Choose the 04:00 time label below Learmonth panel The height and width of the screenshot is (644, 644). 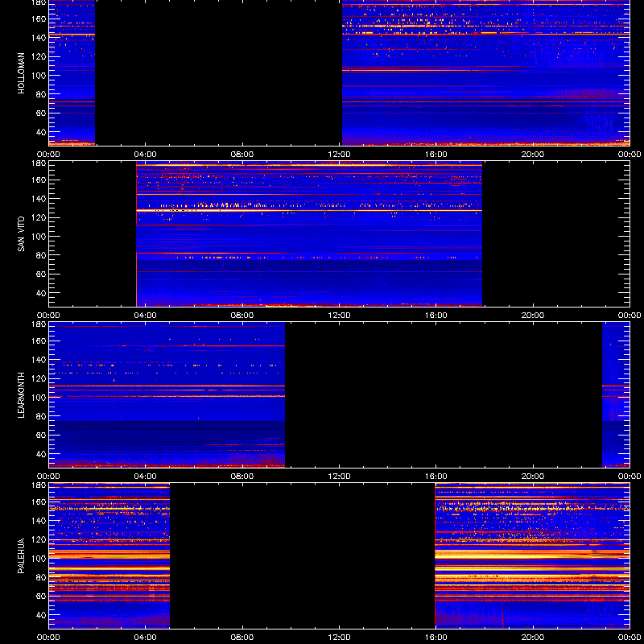point(146,477)
